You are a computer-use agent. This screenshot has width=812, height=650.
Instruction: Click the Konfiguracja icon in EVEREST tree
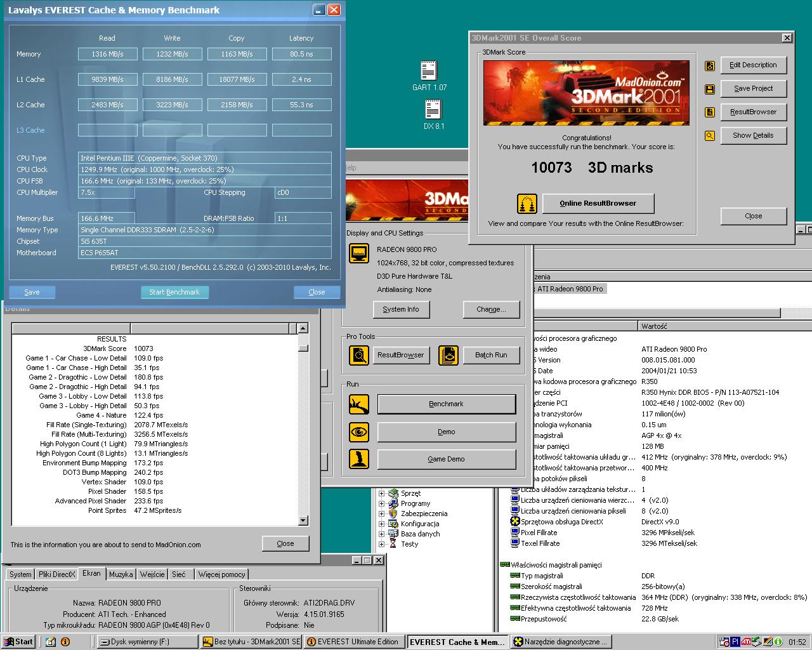393,524
